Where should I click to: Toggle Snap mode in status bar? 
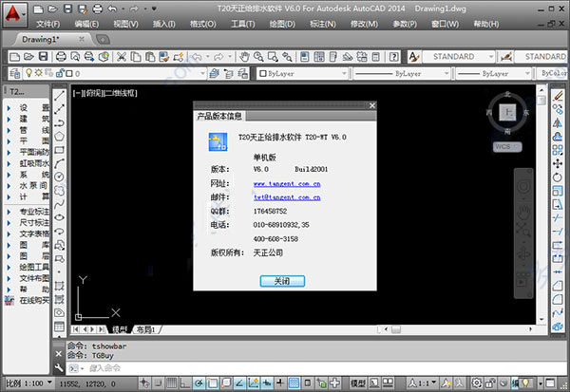(158, 383)
